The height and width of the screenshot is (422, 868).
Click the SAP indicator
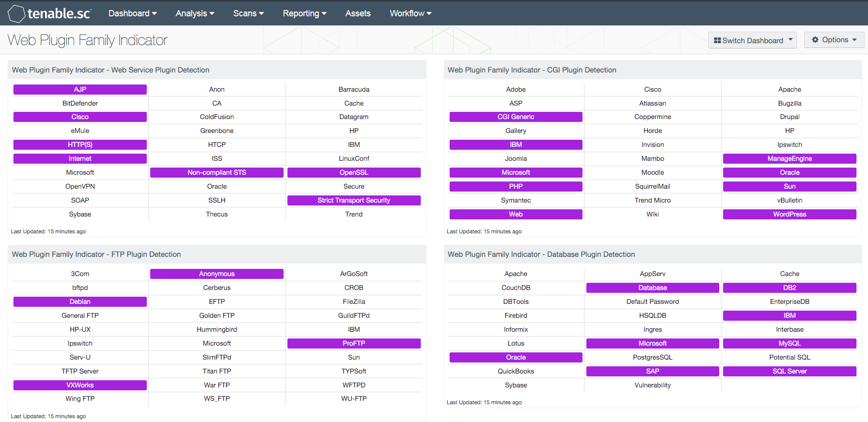pos(653,371)
